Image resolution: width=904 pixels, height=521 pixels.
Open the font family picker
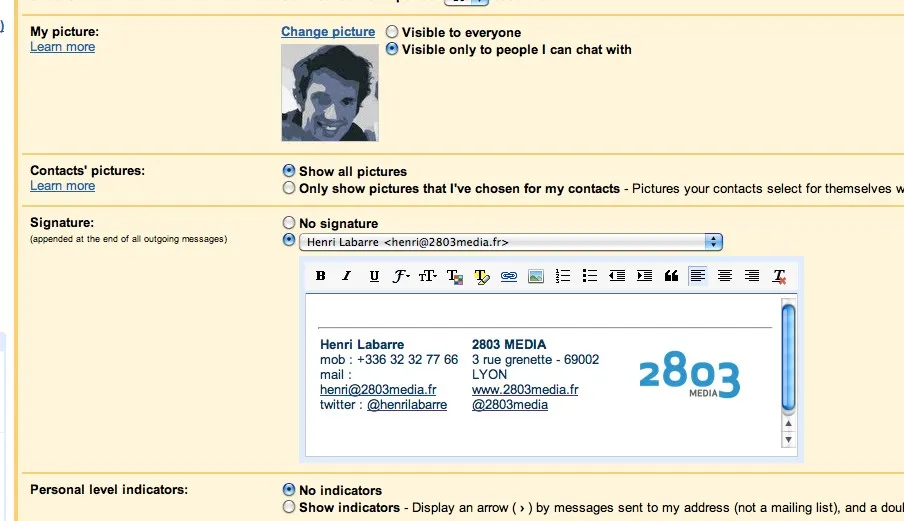point(401,276)
